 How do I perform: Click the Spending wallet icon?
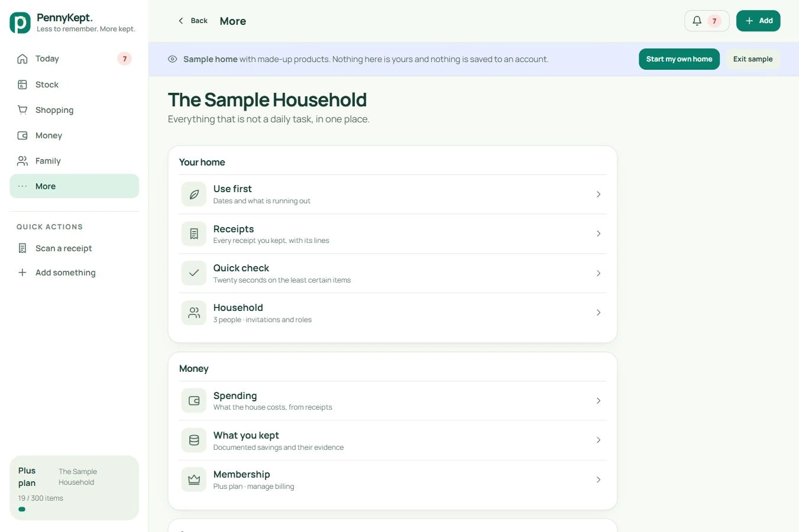pyautogui.click(x=194, y=401)
